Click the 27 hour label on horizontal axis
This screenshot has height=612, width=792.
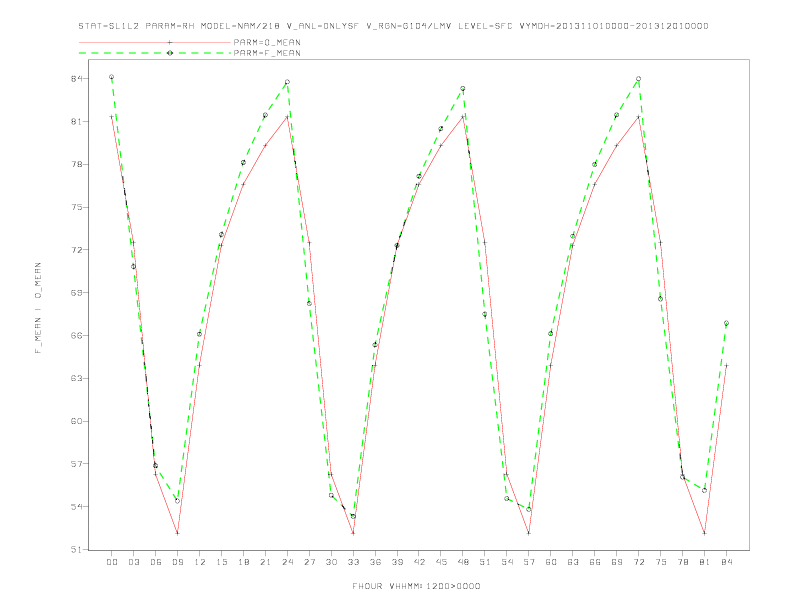tap(309, 562)
